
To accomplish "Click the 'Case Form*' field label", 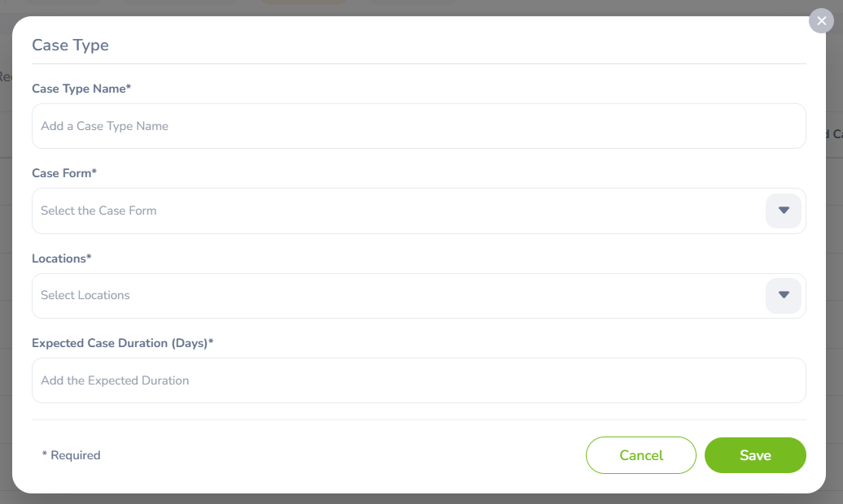I will (x=64, y=173).
